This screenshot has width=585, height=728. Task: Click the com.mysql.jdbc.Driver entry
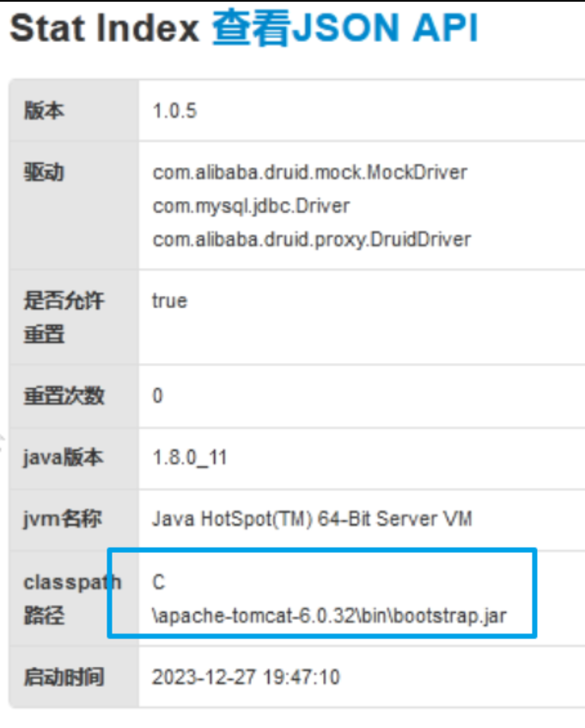[x=251, y=206]
